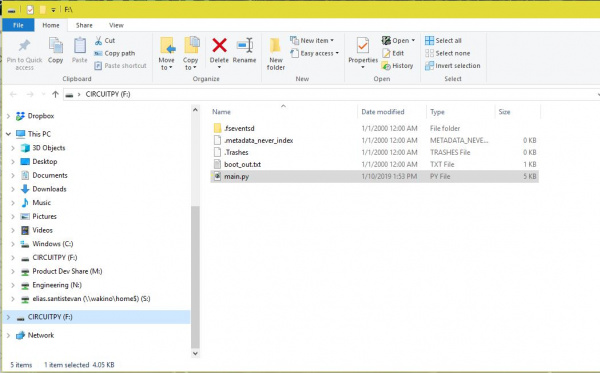Click the Copy ribbon icon

(56, 46)
